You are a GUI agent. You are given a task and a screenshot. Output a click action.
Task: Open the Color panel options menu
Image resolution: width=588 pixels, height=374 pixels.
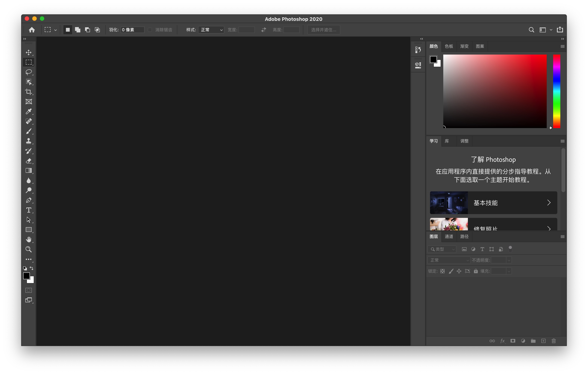(x=562, y=46)
